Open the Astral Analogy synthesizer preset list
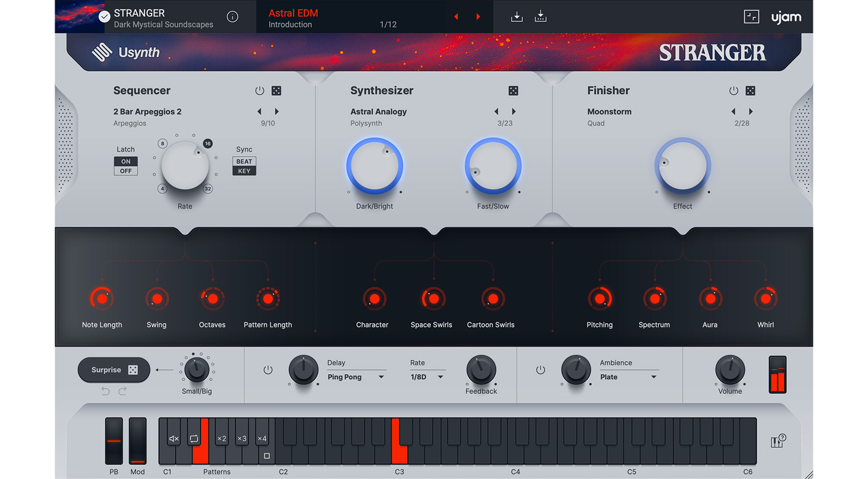Screen dimensions: 868x479 pyautogui.click(x=378, y=112)
